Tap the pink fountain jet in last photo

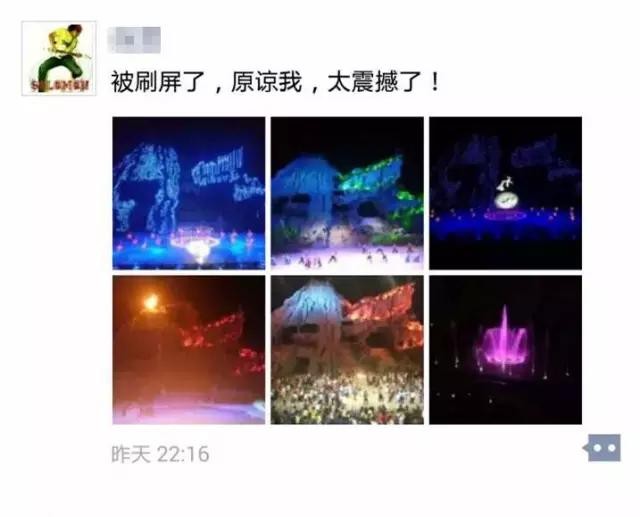(504, 341)
